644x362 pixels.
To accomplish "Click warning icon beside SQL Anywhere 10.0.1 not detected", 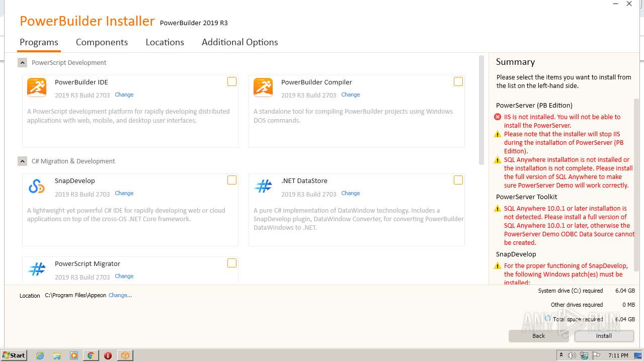I will tap(498, 209).
